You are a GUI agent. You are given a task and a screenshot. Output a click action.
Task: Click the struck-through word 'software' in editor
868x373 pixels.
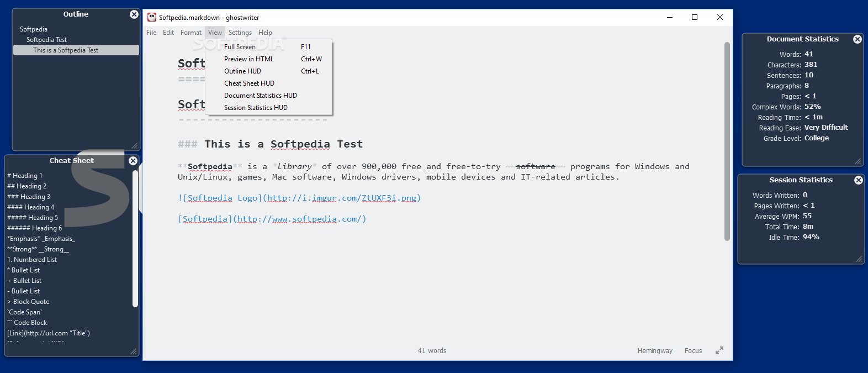pyautogui.click(x=536, y=166)
